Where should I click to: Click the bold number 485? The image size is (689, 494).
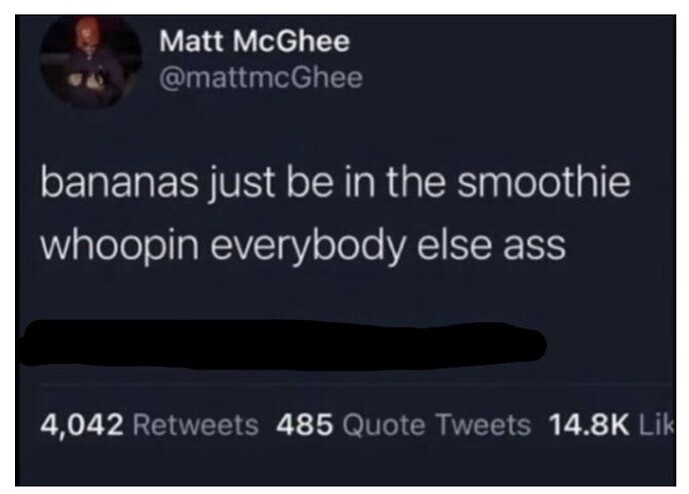pyautogui.click(x=304, y=425)
